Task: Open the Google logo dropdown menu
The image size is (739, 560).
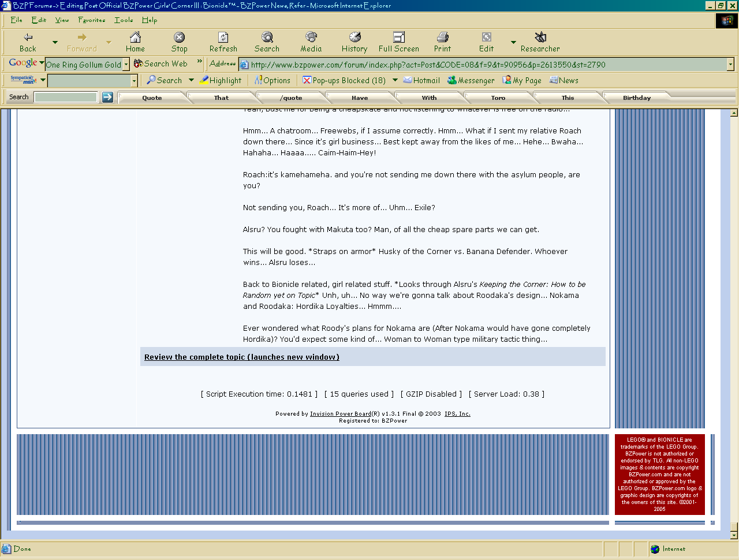Action: pos(42,62)
